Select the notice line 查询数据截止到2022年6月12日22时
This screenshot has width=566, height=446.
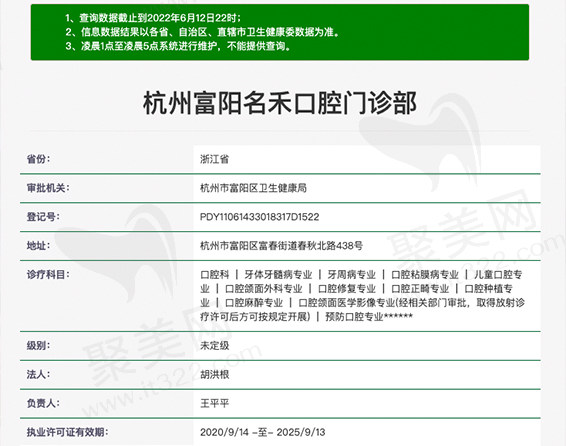point(153,18)
